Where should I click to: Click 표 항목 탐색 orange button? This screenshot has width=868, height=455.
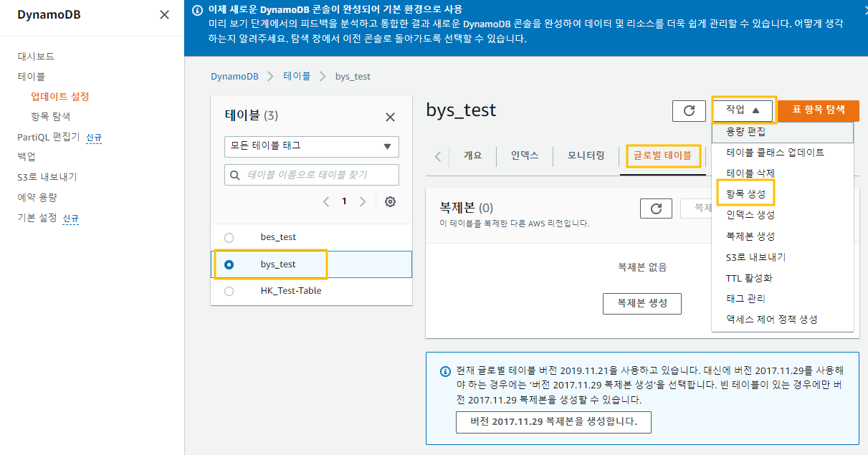coord(819,110)
